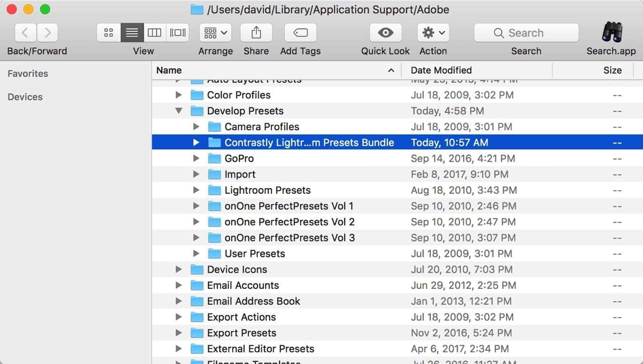Expand the User Presets folder
The image size is (643, 364).
(x=196, y=254)
